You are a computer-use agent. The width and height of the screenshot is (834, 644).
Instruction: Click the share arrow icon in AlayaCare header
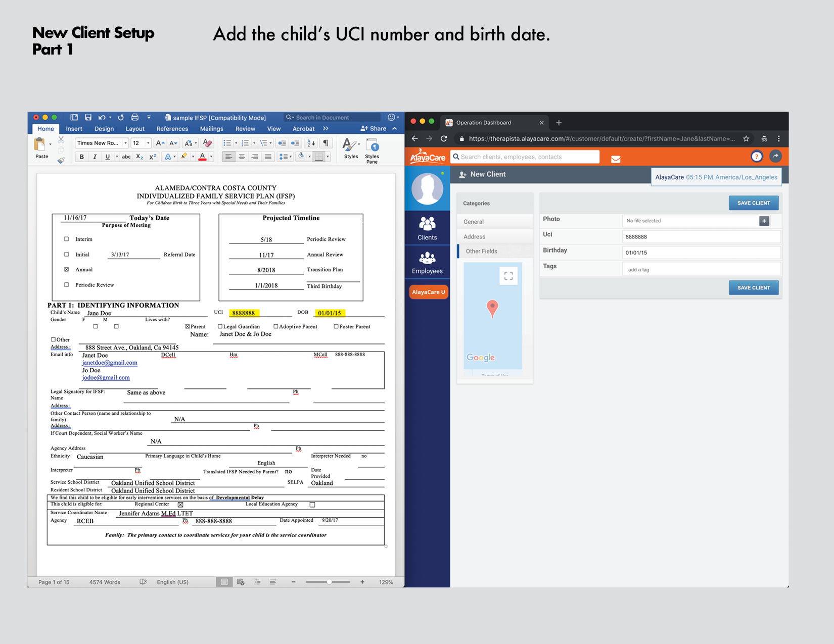[775, 156]
